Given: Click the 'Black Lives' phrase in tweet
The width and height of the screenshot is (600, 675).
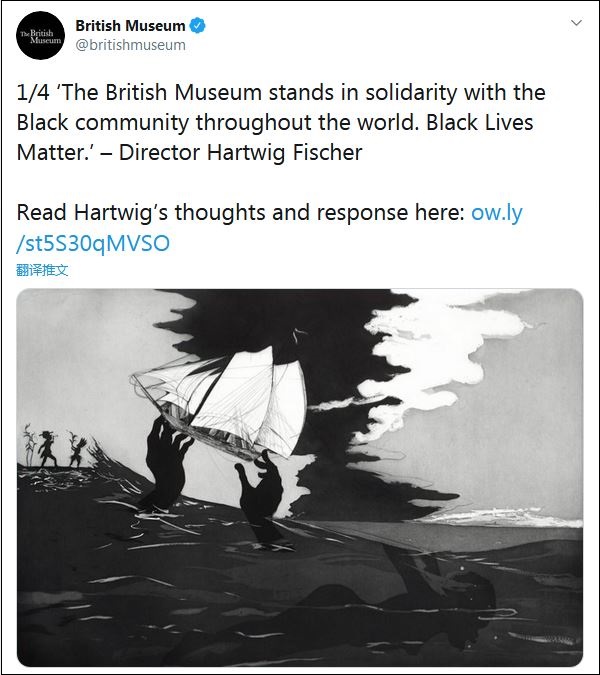Looking at the screenshot, I should [479, 123].
